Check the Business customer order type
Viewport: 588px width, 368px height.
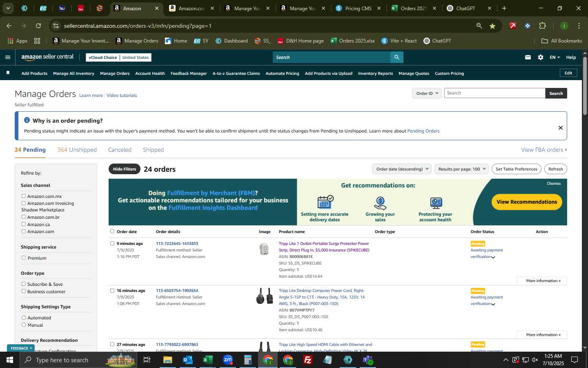pyautogui.click(x=24, y=291)
